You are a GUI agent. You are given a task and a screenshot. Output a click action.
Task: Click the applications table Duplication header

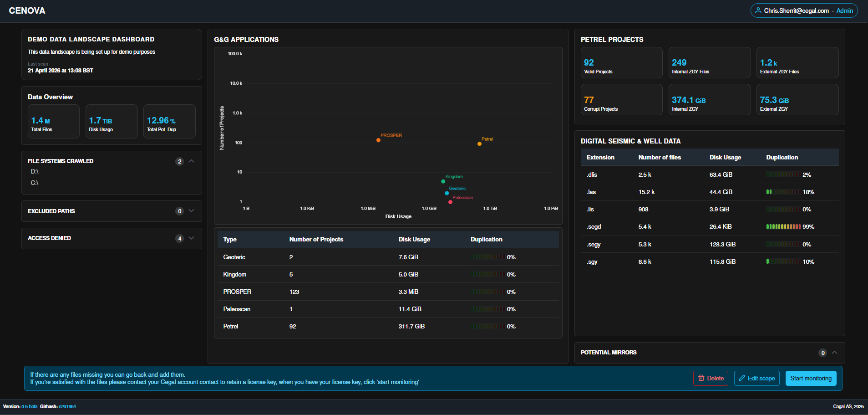pos(487,239)
